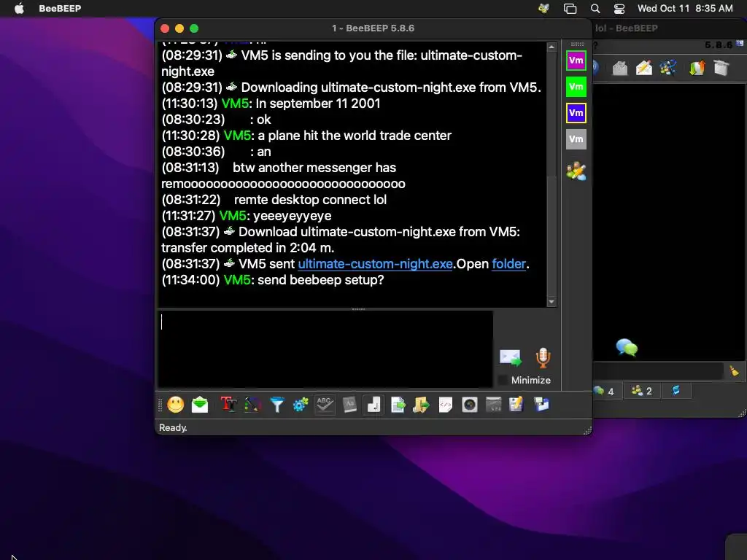Select the magenta Vm user avatar
The height and width of the screenshot is (560, 747).
(576, 61)
